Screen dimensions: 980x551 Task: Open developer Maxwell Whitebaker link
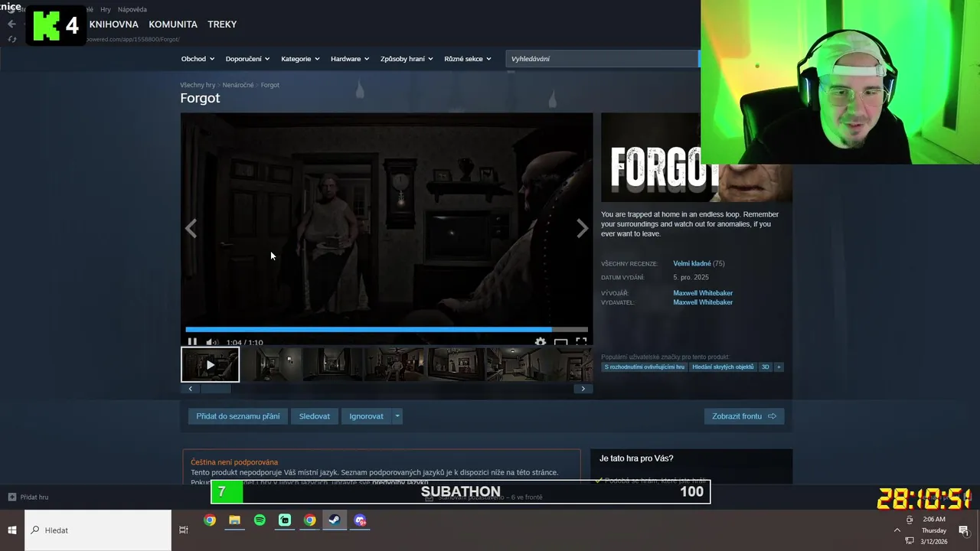click(x=703, y=293)
